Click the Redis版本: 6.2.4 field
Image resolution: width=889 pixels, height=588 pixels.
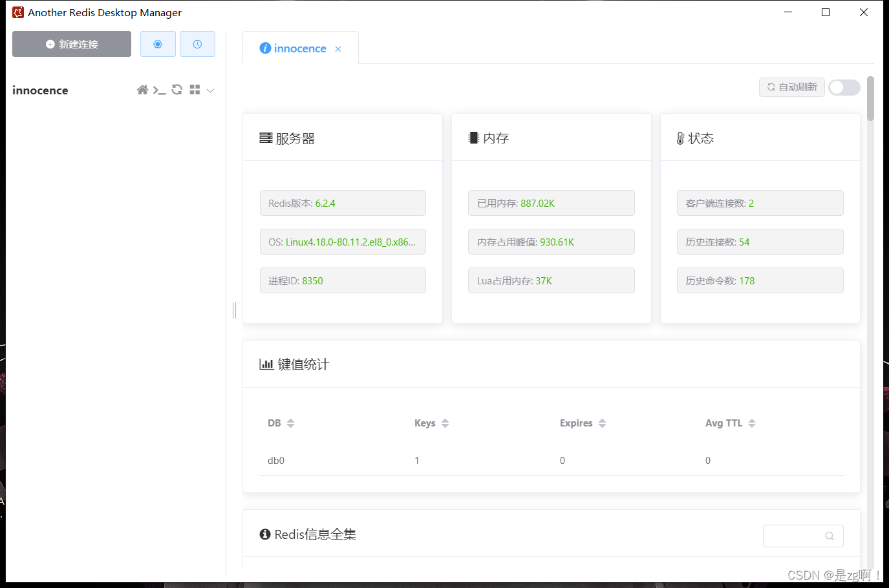[343, 203]
